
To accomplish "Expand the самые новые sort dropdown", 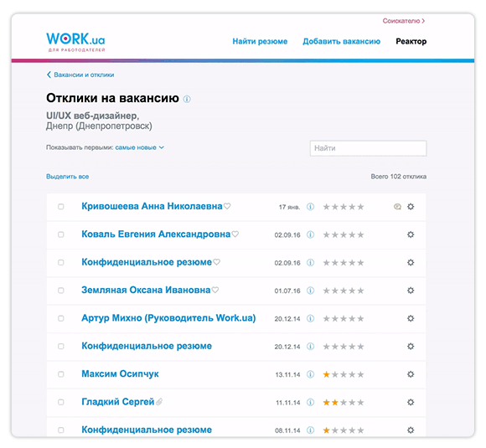I will click(139, 147).
